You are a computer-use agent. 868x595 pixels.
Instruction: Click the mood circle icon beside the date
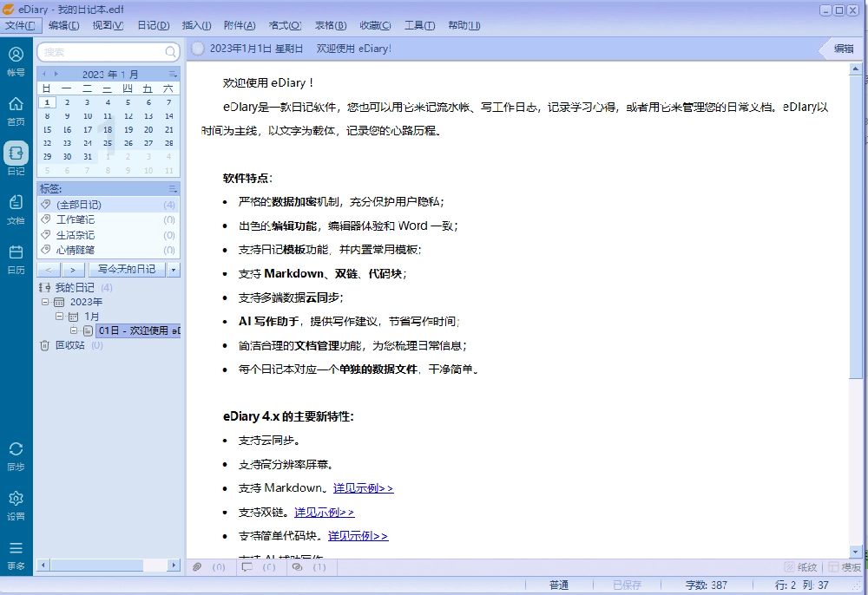tap(197, 49)
